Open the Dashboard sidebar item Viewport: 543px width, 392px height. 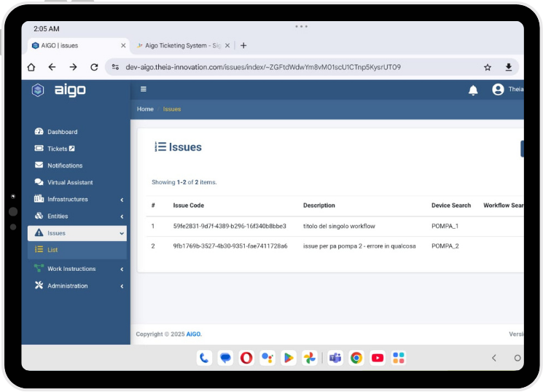[x=77, y=132]
